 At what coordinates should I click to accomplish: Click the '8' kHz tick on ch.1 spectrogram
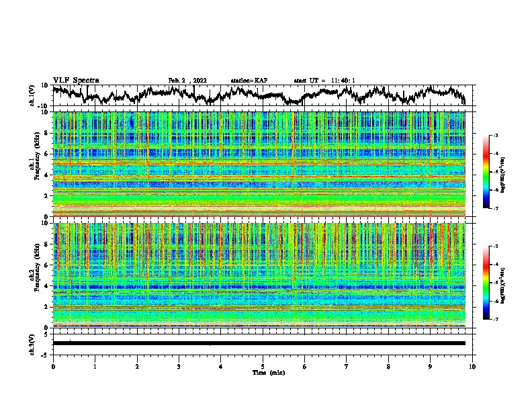coord(47,133)
